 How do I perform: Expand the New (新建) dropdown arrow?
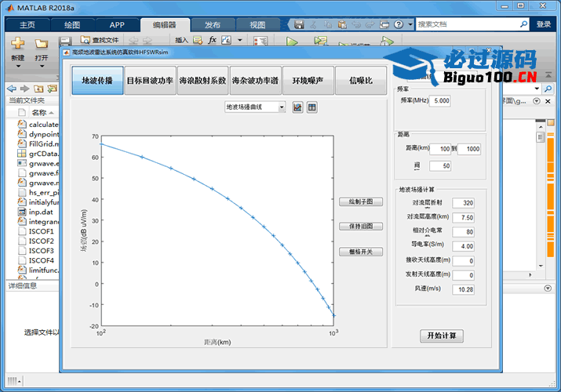18,66
